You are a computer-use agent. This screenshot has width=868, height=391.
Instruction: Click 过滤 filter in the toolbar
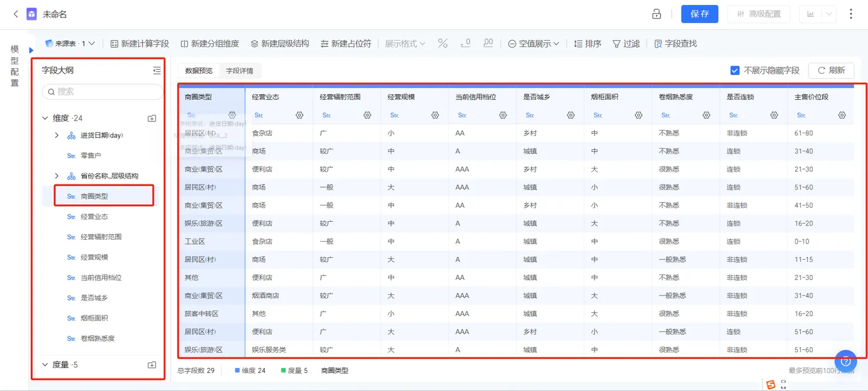(x=626, y=43)
